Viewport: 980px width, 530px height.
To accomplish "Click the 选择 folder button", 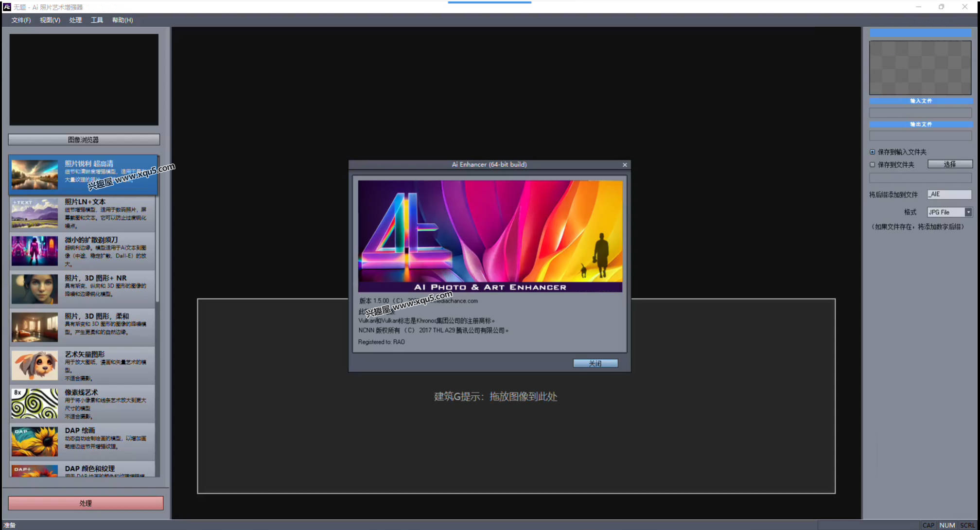I will [x=950, y=164].
